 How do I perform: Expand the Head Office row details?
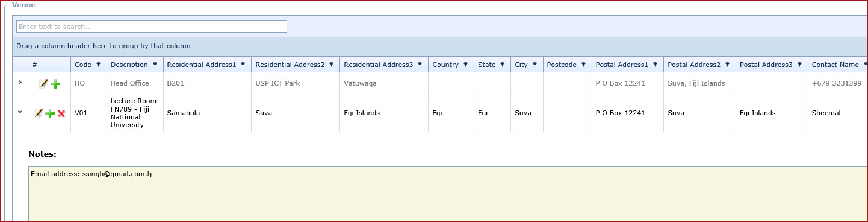(20, 83)
